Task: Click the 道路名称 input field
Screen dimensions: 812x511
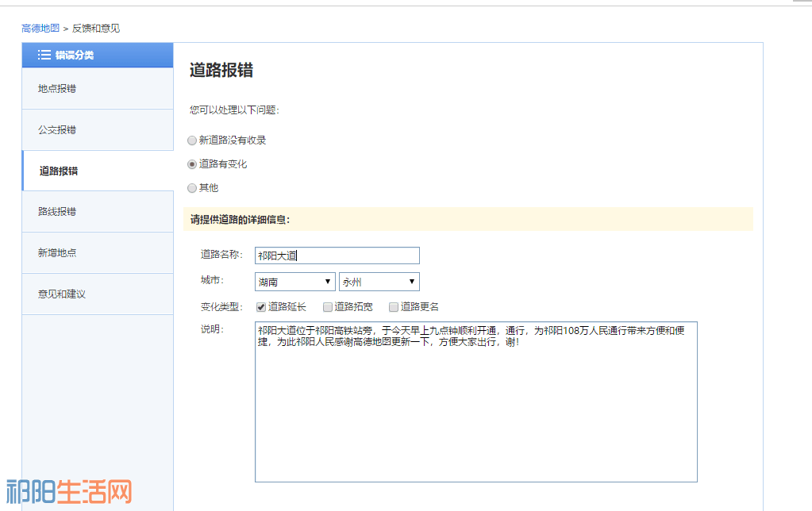Action: 337,255
